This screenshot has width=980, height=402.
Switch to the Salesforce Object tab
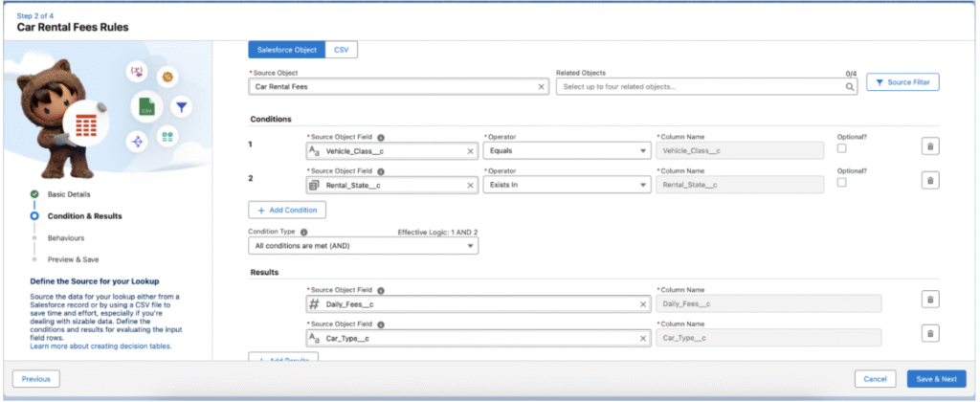point(287,50)
